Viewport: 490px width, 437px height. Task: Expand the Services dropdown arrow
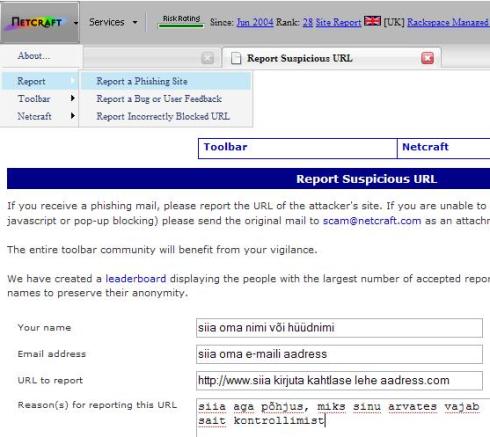tap(135, 22)
